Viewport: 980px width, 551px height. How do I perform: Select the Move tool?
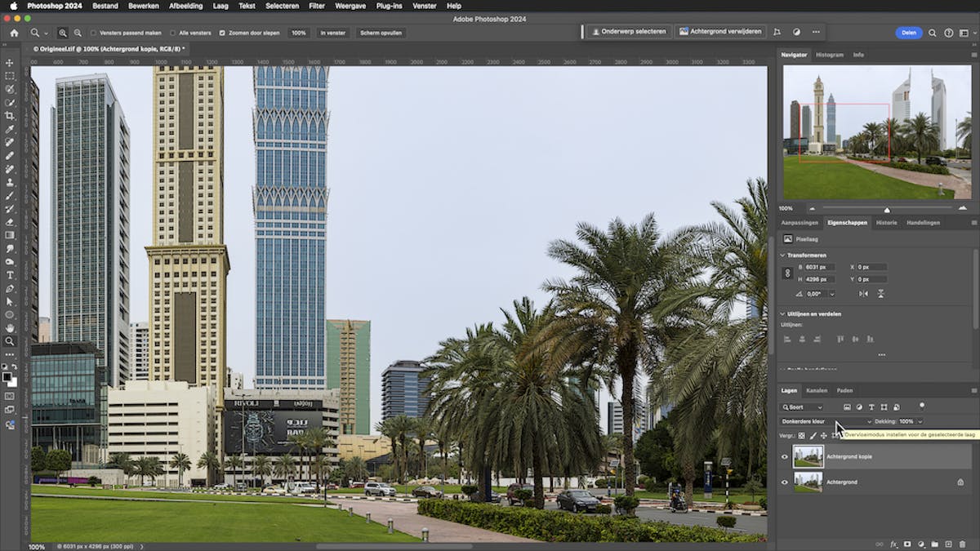point(10,63)
